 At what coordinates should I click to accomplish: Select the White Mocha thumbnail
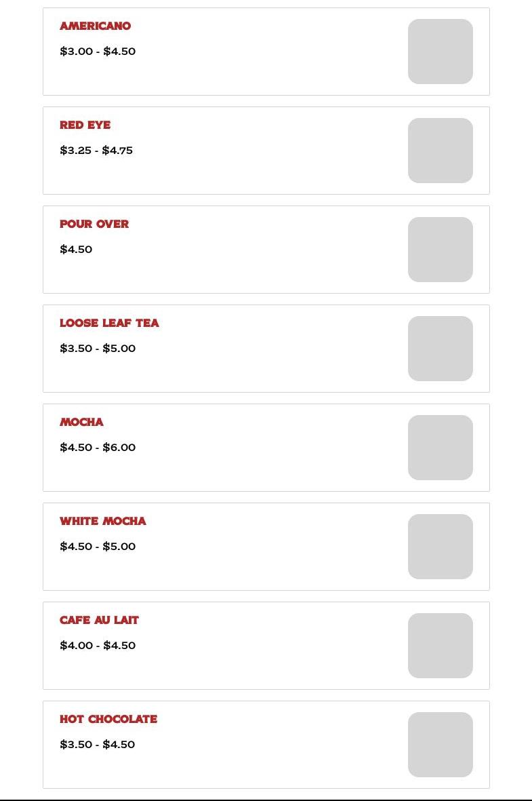440,547
